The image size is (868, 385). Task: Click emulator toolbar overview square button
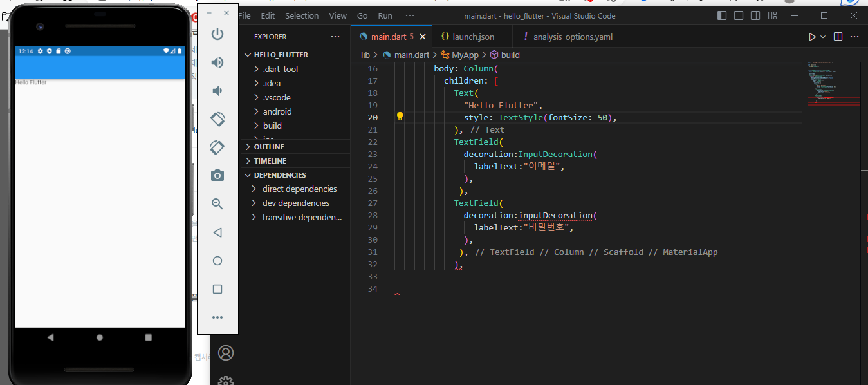click(x=217, y=289)
